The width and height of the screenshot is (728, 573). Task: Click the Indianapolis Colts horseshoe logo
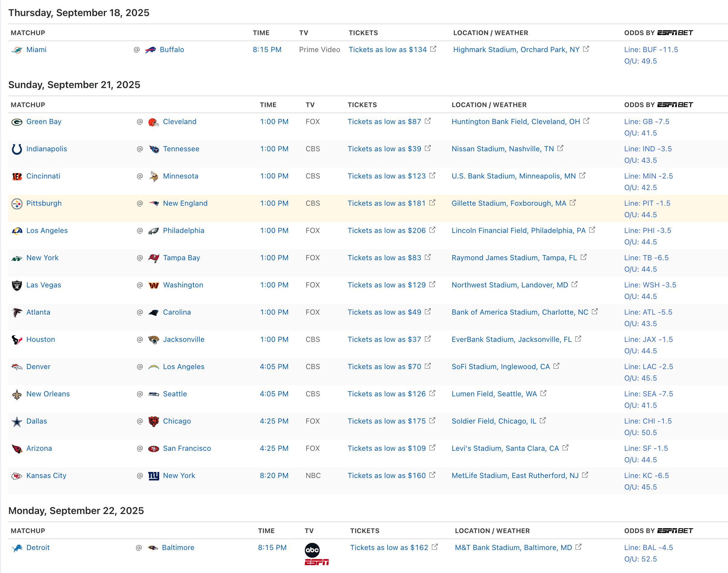tap(17, 149)
